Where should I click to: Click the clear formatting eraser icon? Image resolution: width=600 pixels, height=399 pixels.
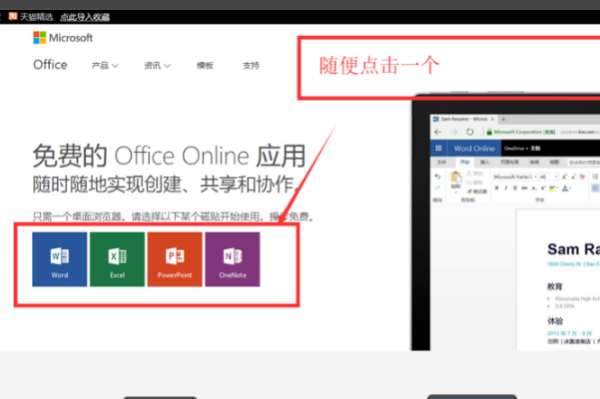(x=583, y=177)
